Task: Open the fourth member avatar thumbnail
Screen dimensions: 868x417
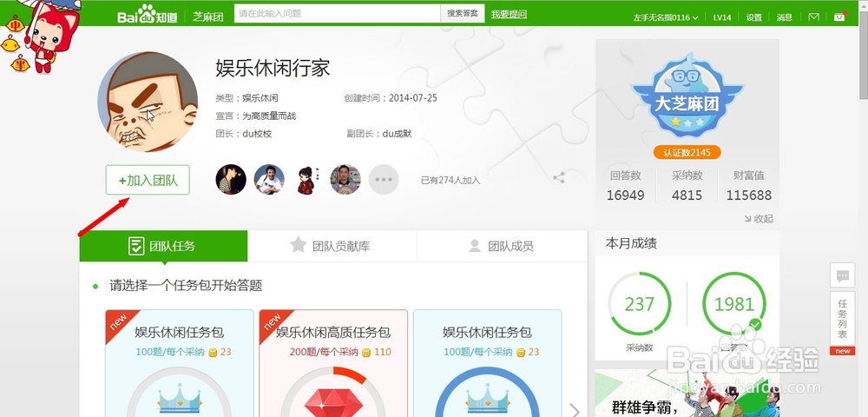Action: pos(345,180)
